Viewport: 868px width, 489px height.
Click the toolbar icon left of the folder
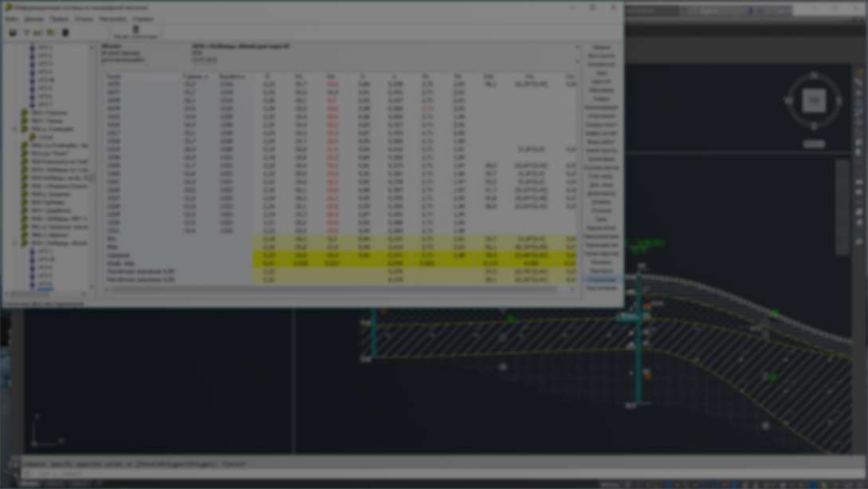coord(37,33)
